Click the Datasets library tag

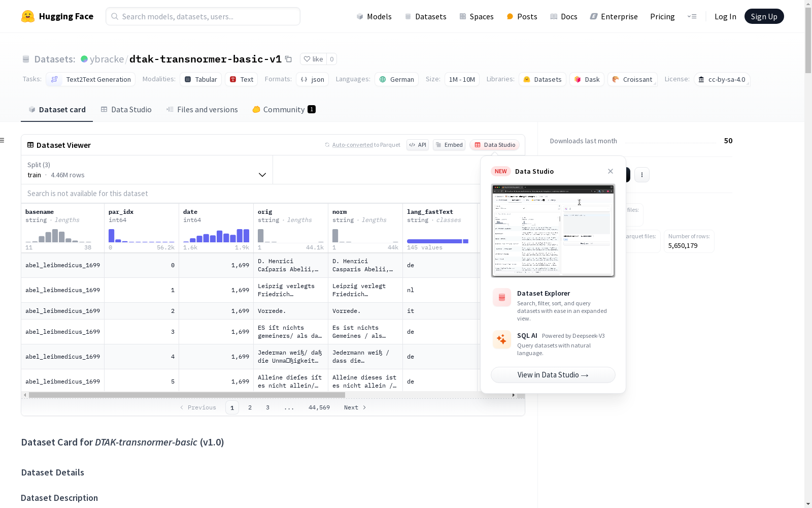(542, 79)
